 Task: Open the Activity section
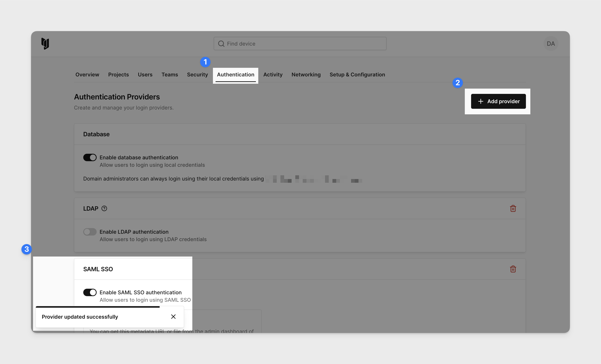[x=273, y=75]
